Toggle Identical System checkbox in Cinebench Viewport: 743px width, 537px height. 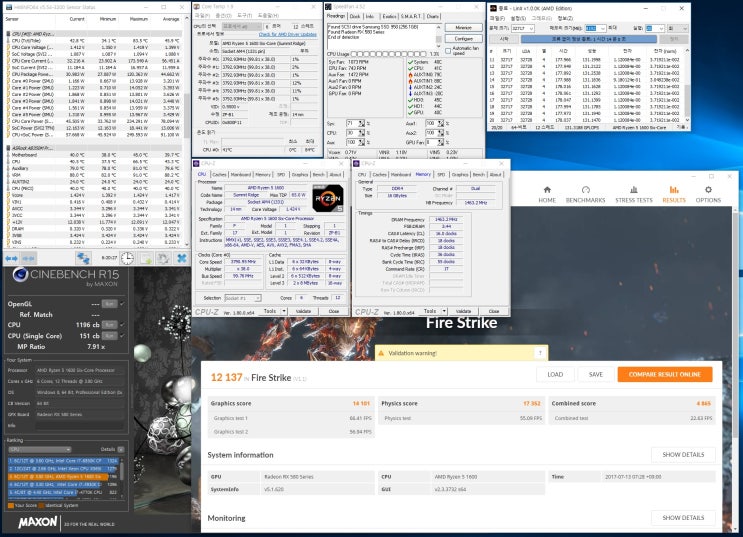pyautogui.click(x=40, y=505)
